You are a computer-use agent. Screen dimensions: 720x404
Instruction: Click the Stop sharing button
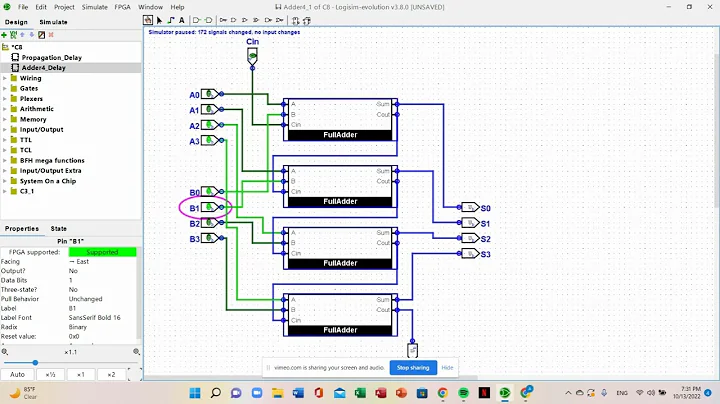[413, 368]
